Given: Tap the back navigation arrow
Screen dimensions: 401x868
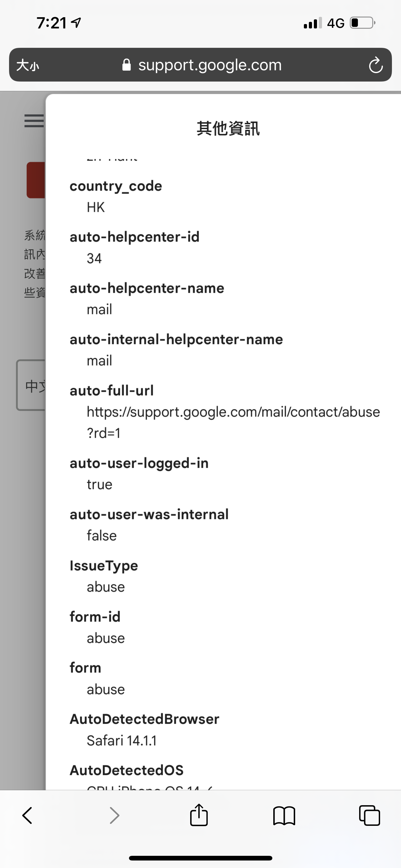Looking at the screenshot, I should click(27, 816).
